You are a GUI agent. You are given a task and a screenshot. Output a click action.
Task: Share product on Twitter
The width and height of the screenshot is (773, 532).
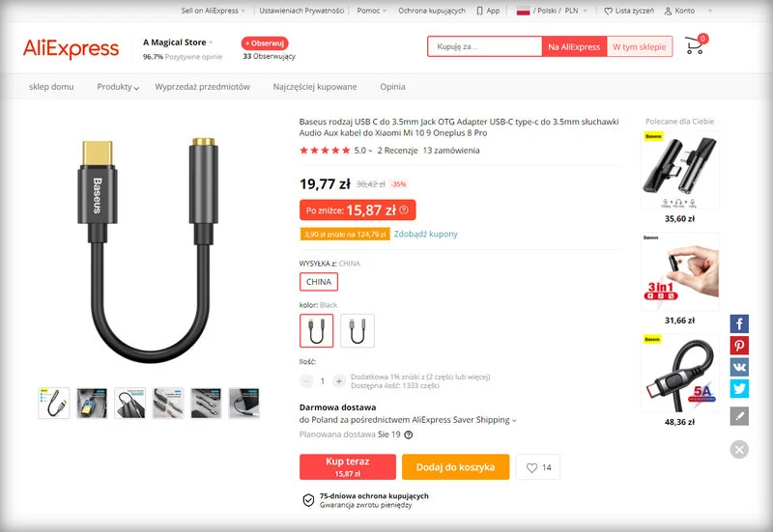[x=739, y=389]
